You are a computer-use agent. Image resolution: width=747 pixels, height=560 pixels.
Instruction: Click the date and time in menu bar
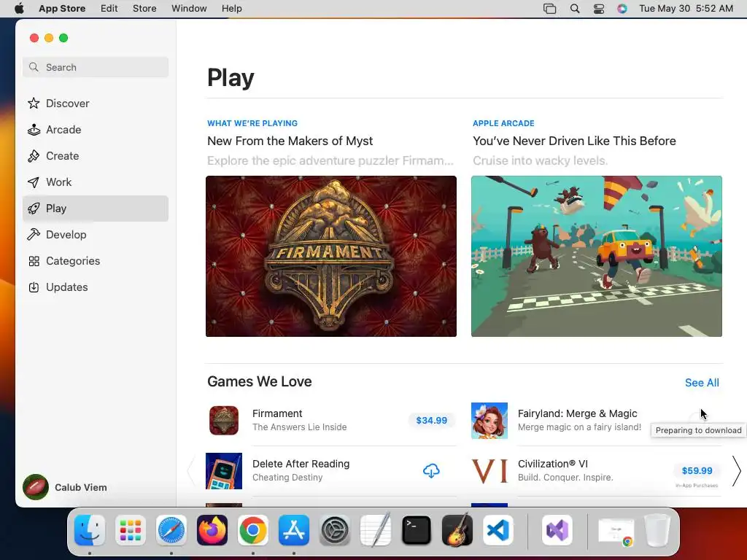pyautogui.click(x=686, y=9)
